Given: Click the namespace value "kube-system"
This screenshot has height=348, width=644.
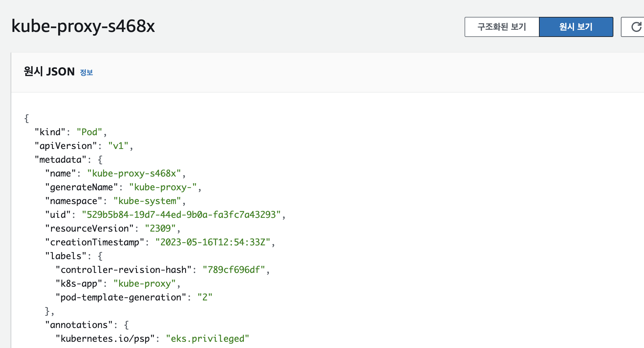Looking at the screenshot, I should tap(147, 201).
